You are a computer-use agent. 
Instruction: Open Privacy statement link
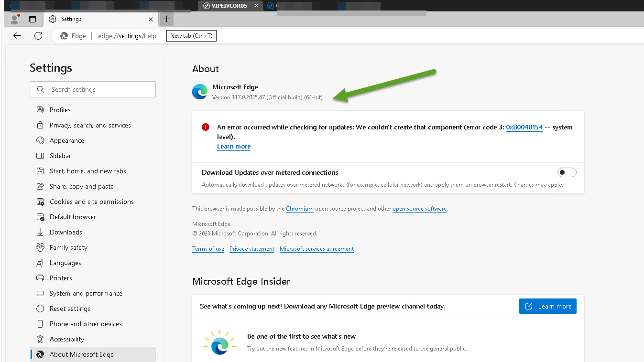(252, 249)
